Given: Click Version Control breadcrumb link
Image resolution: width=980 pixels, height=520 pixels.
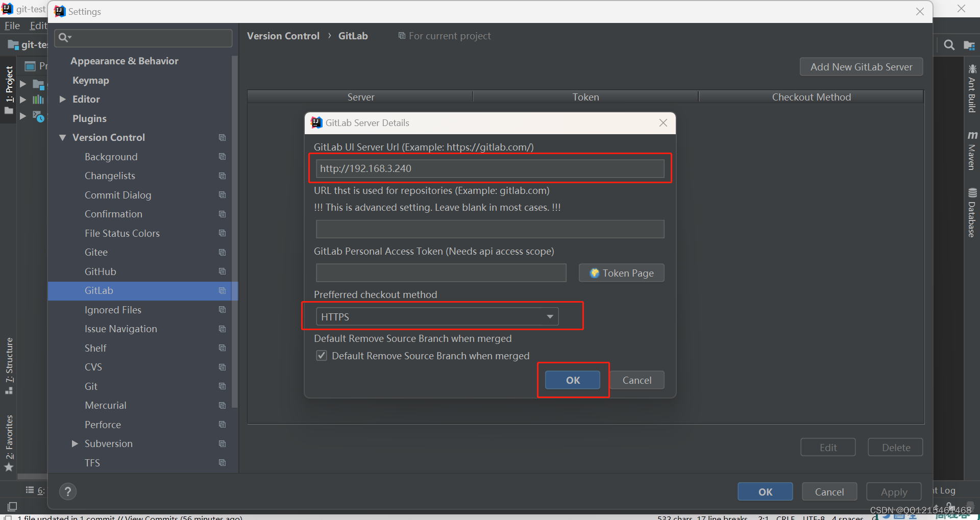Looking at the screenshot, I should tap(283, 36).
